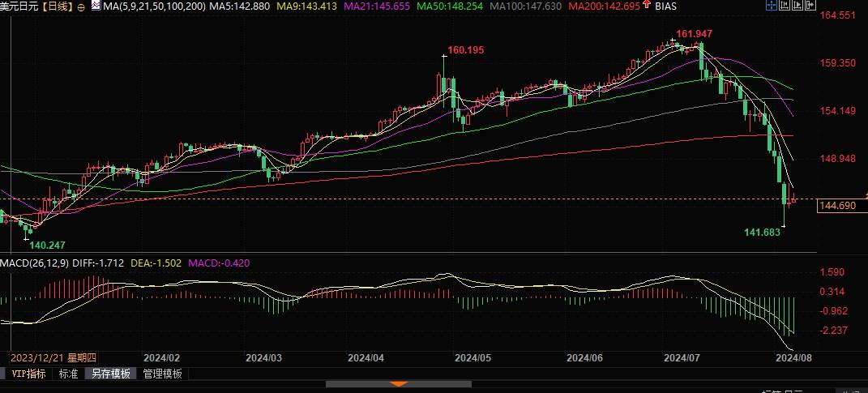Image resolution: width=868 pixels, height=393 pixels.
Task: Click the second chart toolbar icon after crosshair
Action: (x=784, y=6)
